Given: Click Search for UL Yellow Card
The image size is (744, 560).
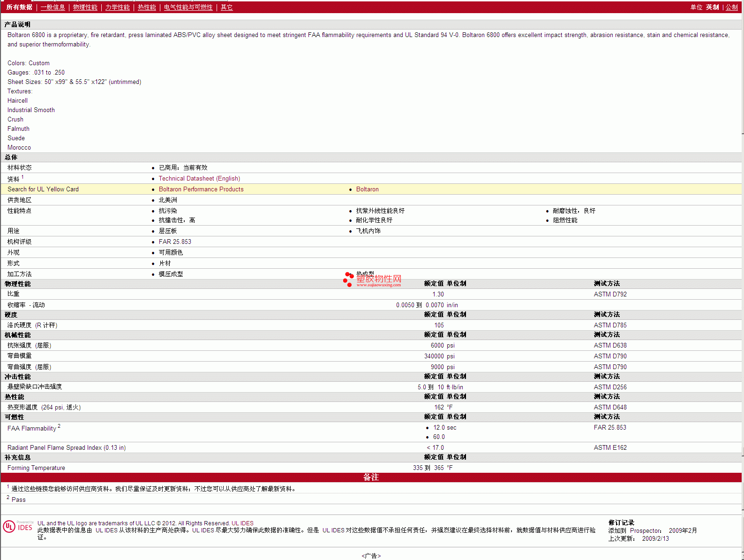Looking at the screenshot, I should pos(43,189).
